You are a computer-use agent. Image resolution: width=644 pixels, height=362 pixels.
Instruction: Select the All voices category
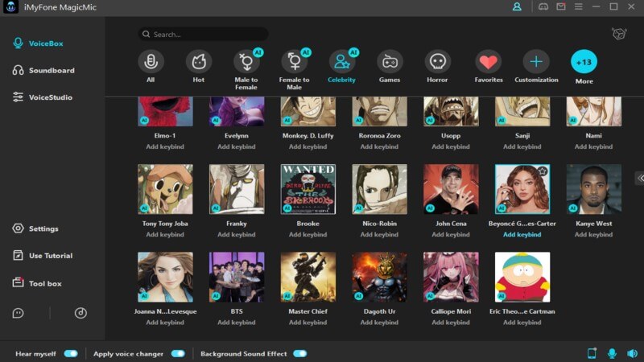pos(151,67)
